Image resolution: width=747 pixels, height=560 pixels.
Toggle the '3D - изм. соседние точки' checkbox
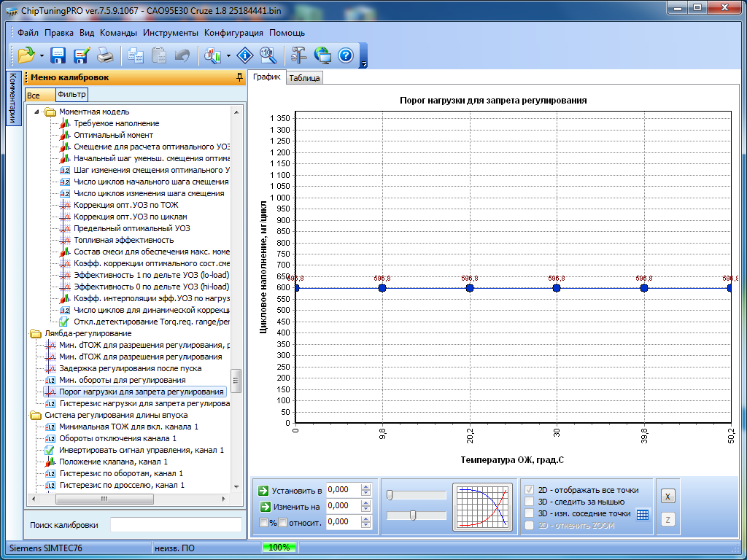pyautogui.click(x=530, y=513)
